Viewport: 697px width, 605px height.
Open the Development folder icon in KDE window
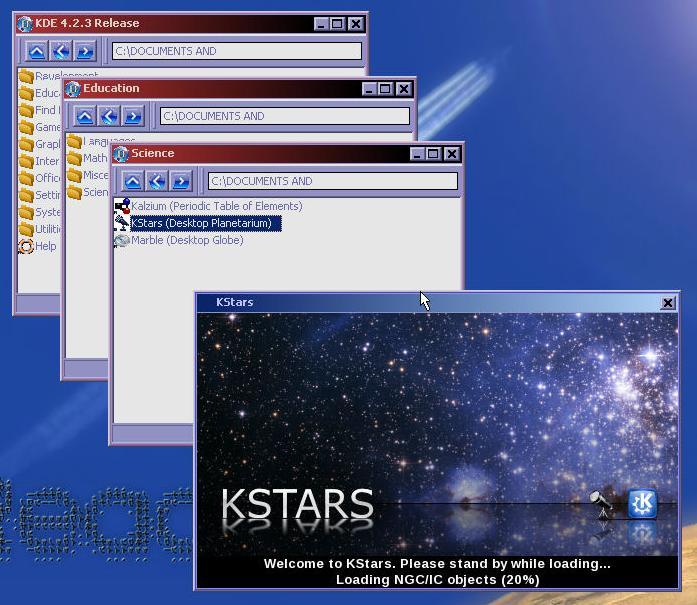(x=26, y=76)
